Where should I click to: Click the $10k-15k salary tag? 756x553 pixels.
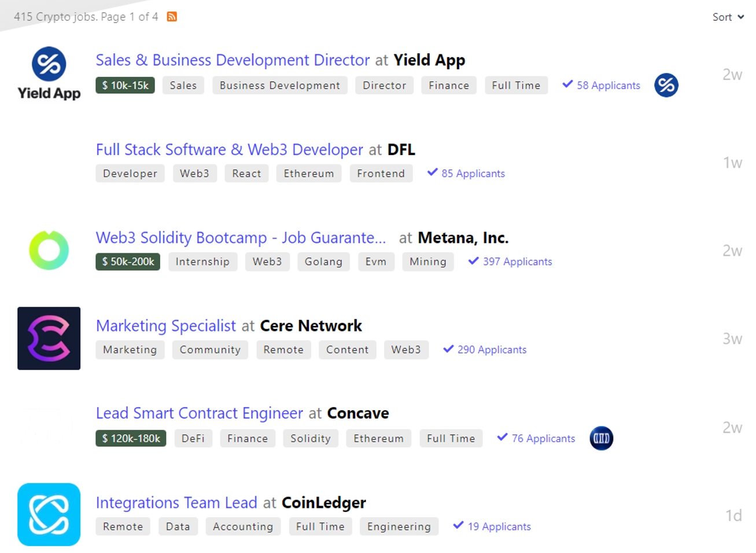point(126,85)
